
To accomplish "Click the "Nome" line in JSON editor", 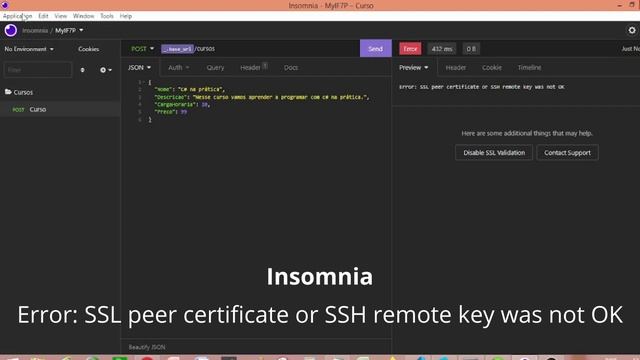I will tap(190, 89).
